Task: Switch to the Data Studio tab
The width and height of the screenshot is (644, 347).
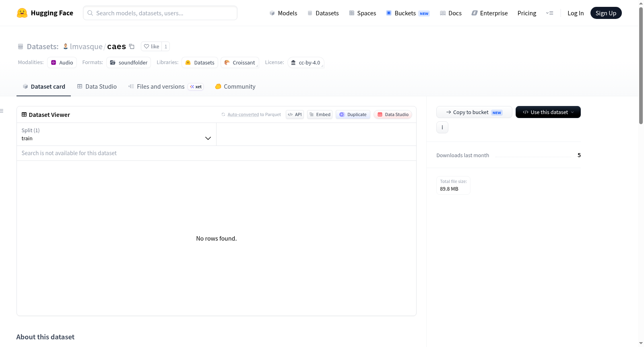Action: coord(97,86)
